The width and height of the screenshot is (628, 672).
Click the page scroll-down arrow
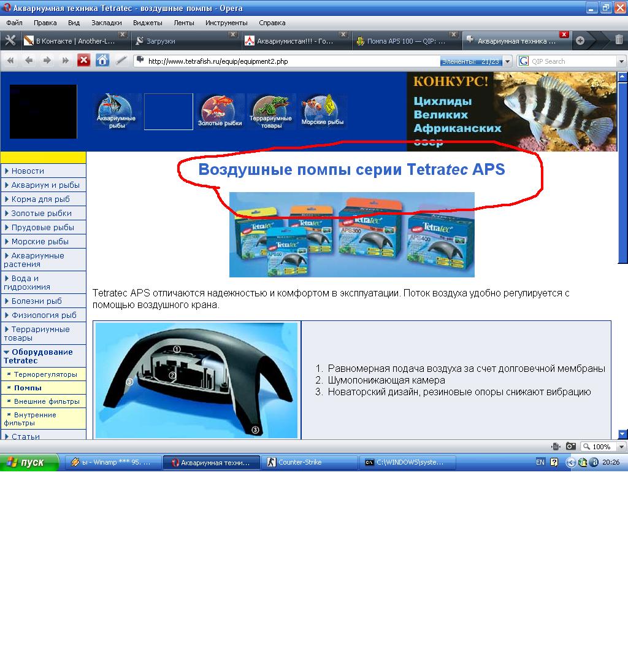[x=622, y=434]
